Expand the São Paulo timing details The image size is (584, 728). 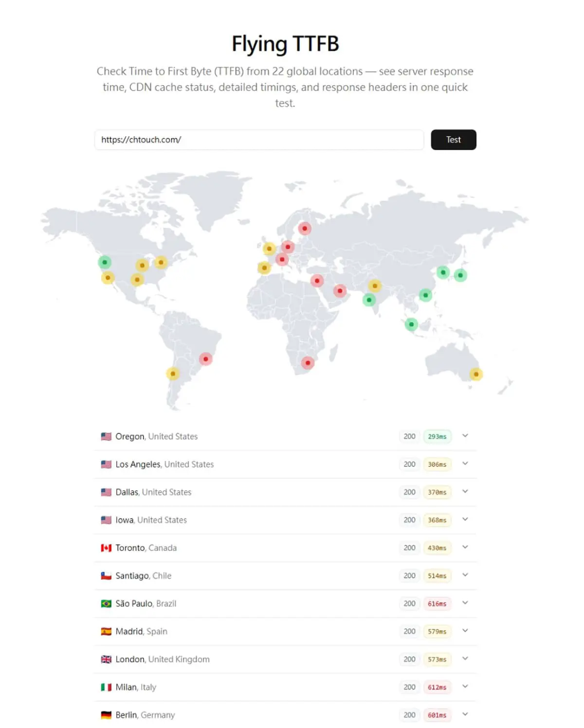point(465,603)
